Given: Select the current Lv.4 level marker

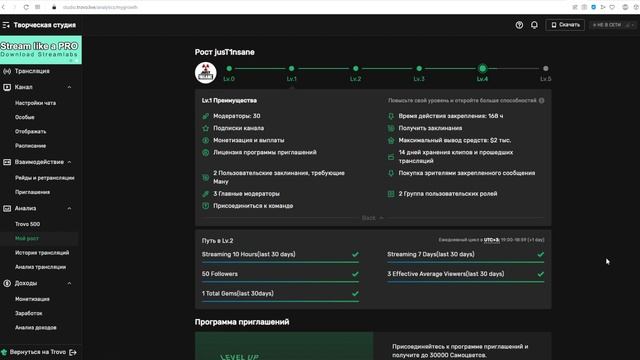Looking at the screenshot, I should [482, 69].
